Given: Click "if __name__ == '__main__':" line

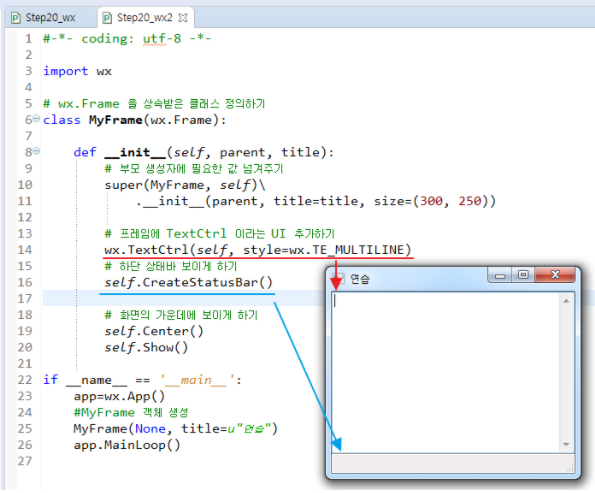Looking at the screenshot, I should 142,380.
